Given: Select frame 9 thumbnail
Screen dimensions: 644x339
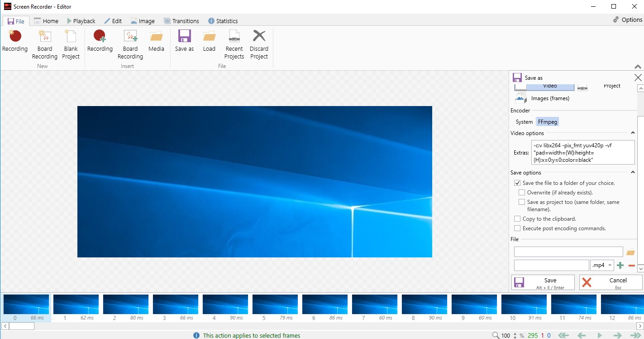Looking at the screenshot, I should point(474,308).
